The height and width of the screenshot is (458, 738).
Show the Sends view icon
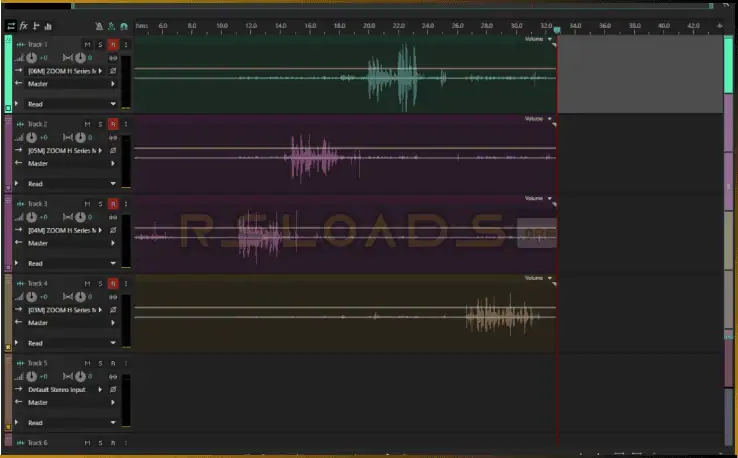coord(36,26)
